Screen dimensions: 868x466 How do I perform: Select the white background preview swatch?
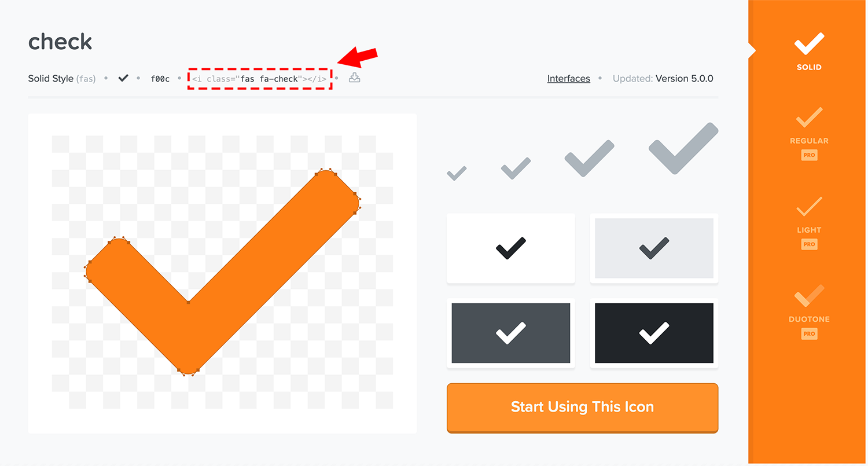click(x=511, y=248)
